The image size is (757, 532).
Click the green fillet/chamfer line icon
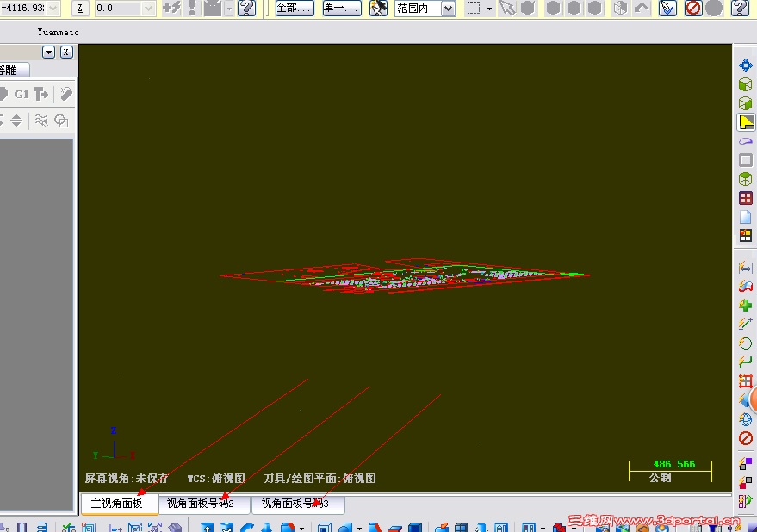tap(746, 362)
